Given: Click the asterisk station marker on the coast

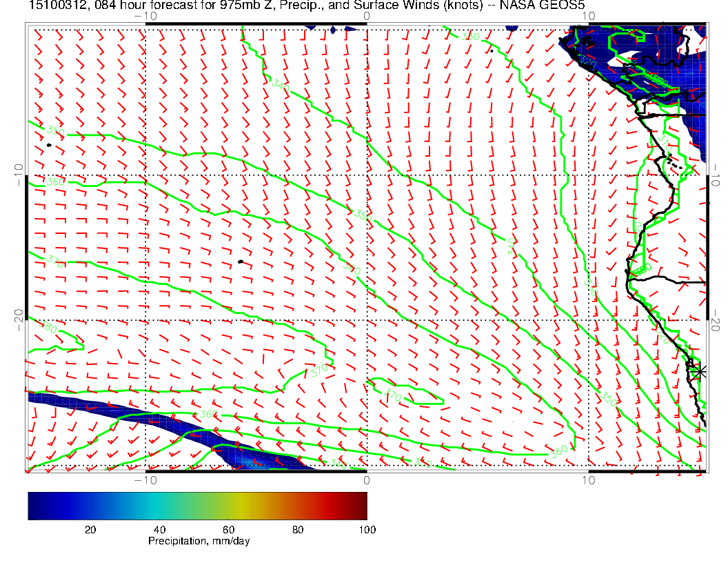Looking at the screenshot, I should [698, 371].
